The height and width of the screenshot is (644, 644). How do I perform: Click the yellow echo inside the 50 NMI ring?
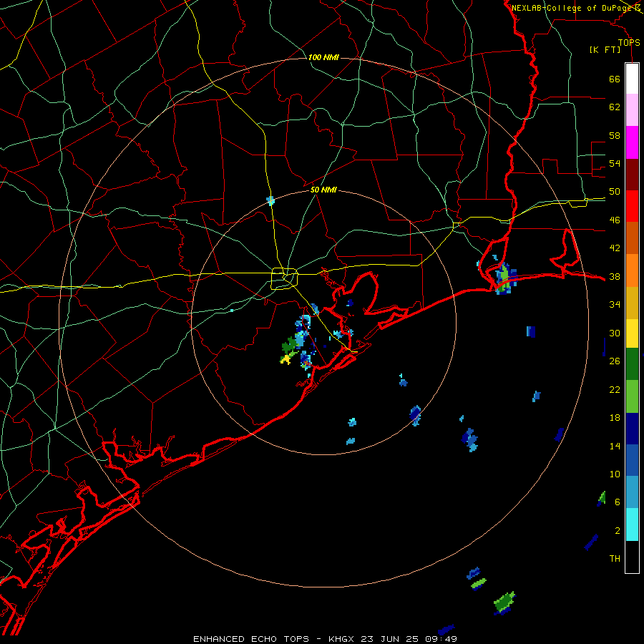point(286,359)
